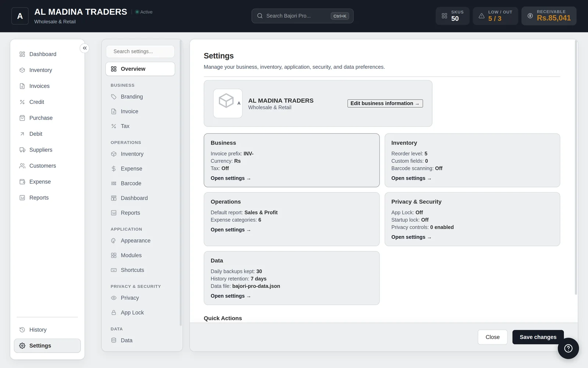Click the Purchase bag icon in main sidebar
The width and height of the screenshot is (588, 368).
pos(22,118)
